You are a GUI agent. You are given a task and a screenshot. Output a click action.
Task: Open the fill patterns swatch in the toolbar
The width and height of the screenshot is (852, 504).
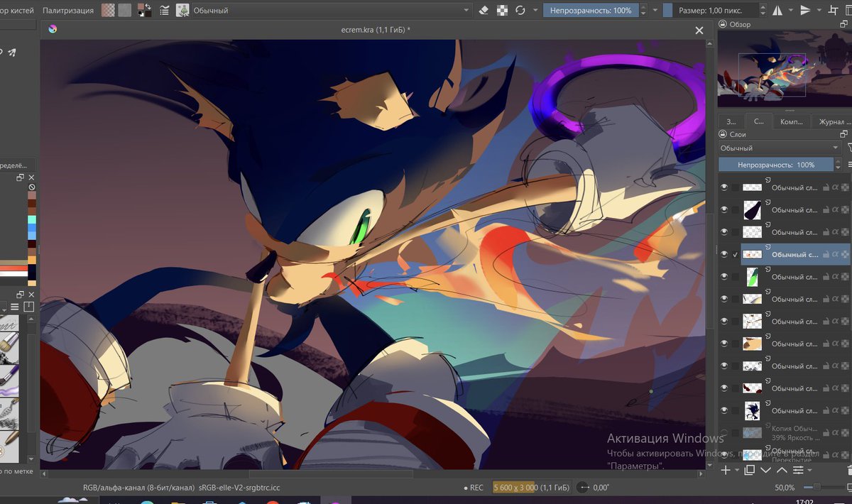pyautogui.click(x=125, y=10)
